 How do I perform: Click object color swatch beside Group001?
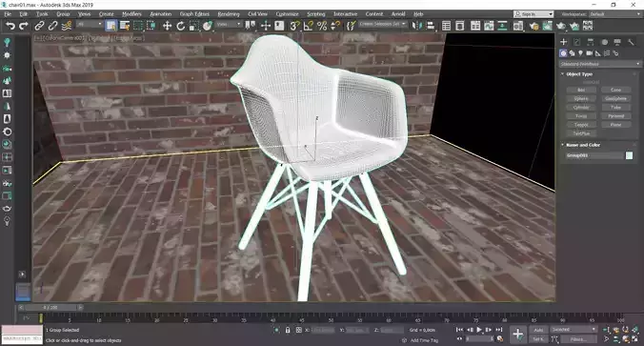click(629, 155)
